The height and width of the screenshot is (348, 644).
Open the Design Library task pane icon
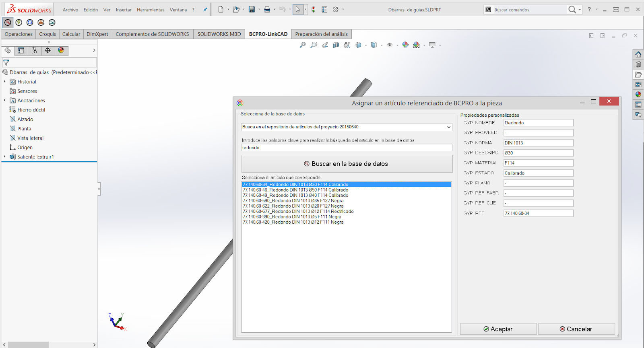[638, 64]
